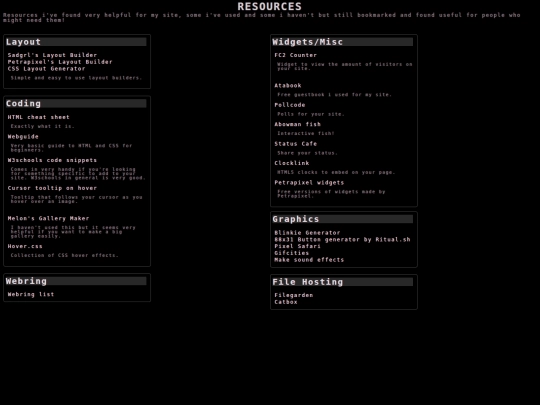Image resolution: width=540 pixels, height=405 pixels.
Task: Open W3schools code snippets link
Action: coord(52,160)
